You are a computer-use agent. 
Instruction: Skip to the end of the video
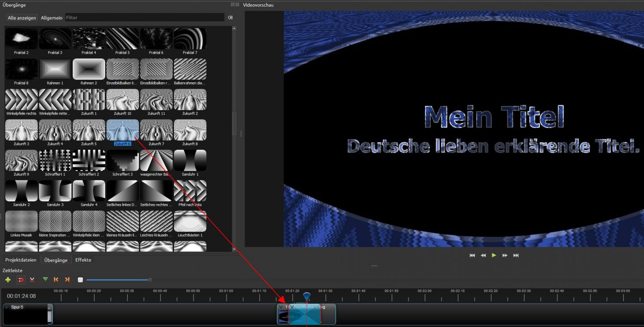tap(516, 255)
